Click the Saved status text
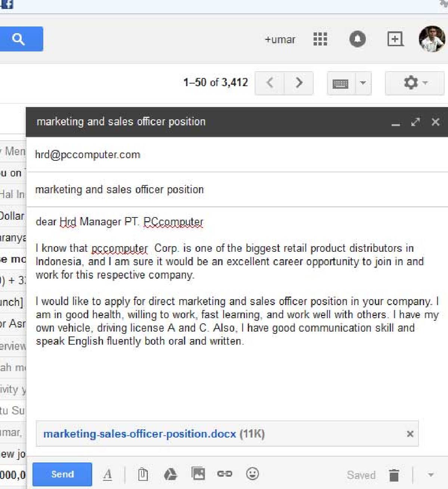448x489 pixels. [361, 475]
